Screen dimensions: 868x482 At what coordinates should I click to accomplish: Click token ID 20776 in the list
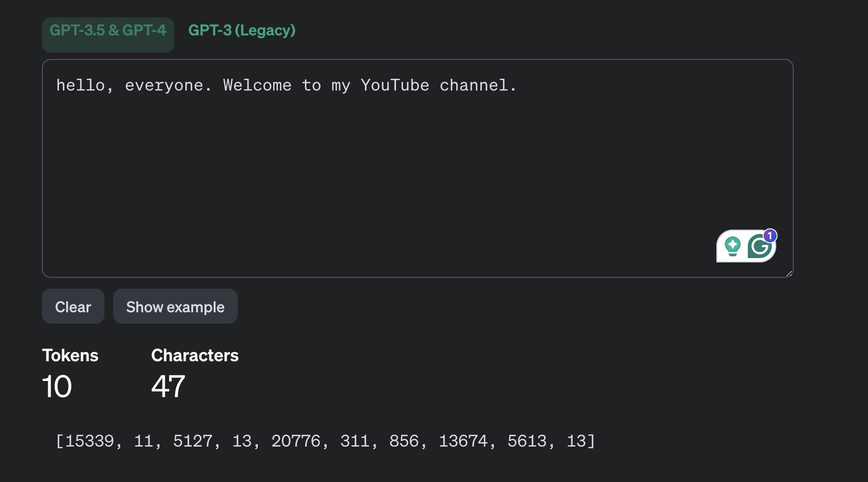coord(296,441)
